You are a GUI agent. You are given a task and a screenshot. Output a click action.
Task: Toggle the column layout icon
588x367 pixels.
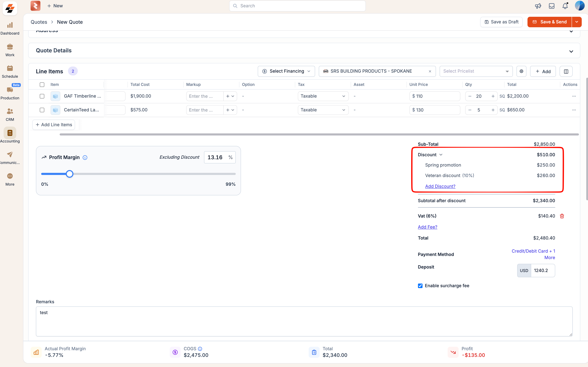[566, 71]
